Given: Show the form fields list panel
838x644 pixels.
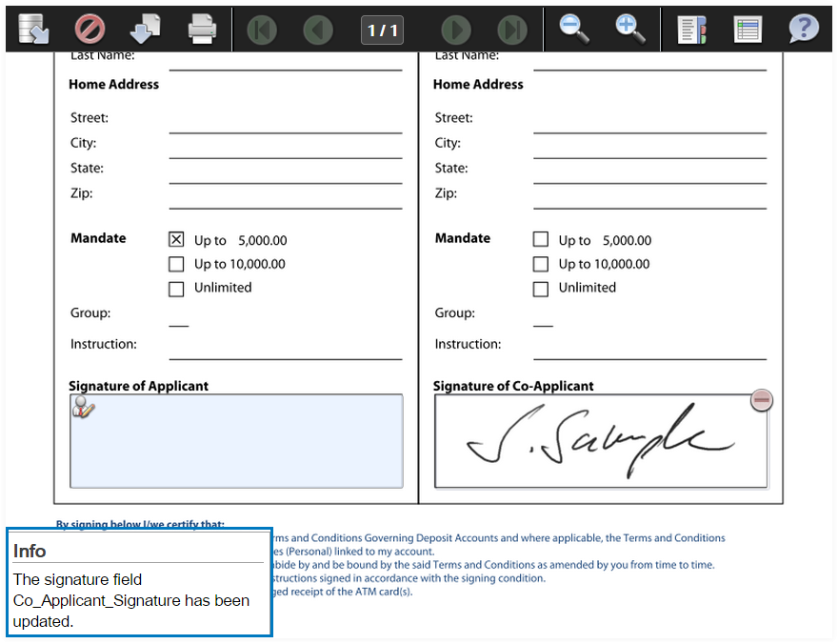Looking at the screenshot, I should click(x=748, y=29).
